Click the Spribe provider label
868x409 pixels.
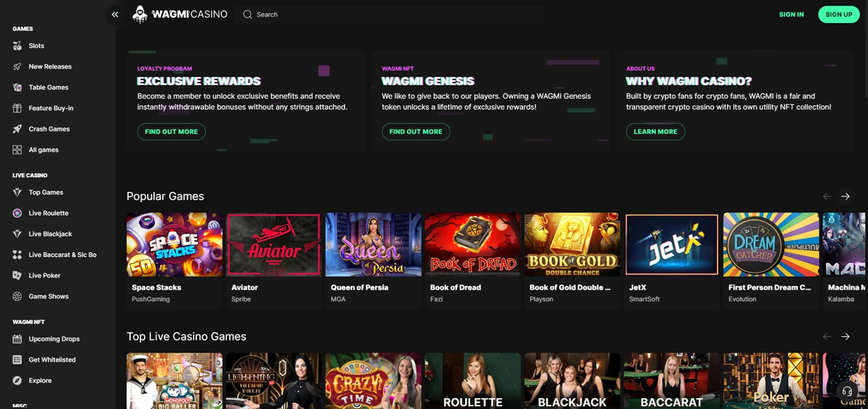point(241,299)
